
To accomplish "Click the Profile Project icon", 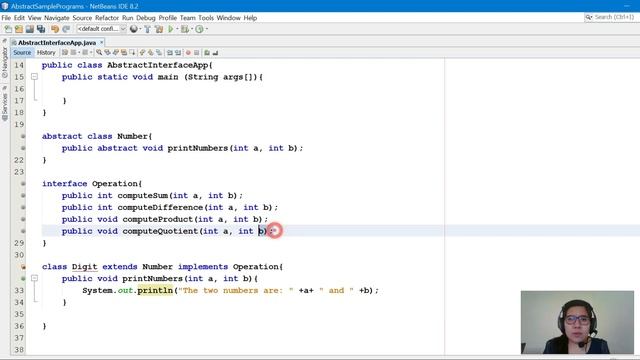I will (x=199, y=29).
